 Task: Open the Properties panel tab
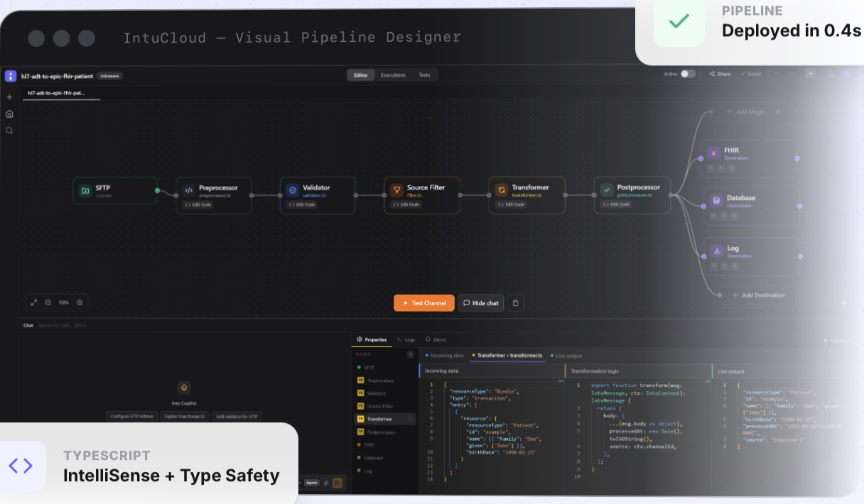coord(372,340)
